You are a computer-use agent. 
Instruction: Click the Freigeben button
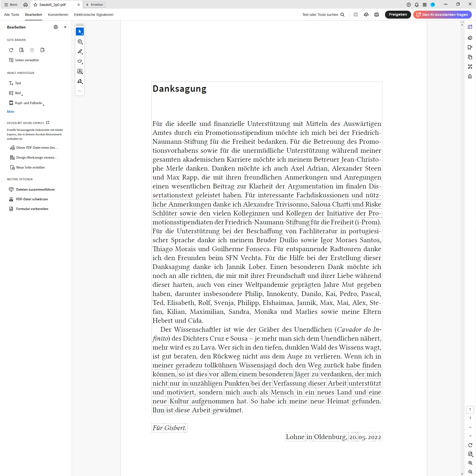tap(398, 15)
